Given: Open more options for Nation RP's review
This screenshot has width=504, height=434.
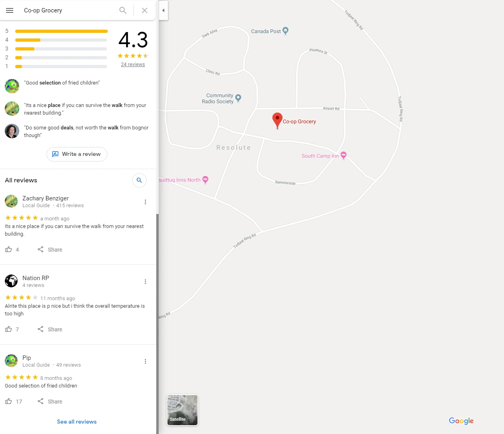Looking at the screenshot, I should pos(145,282).
